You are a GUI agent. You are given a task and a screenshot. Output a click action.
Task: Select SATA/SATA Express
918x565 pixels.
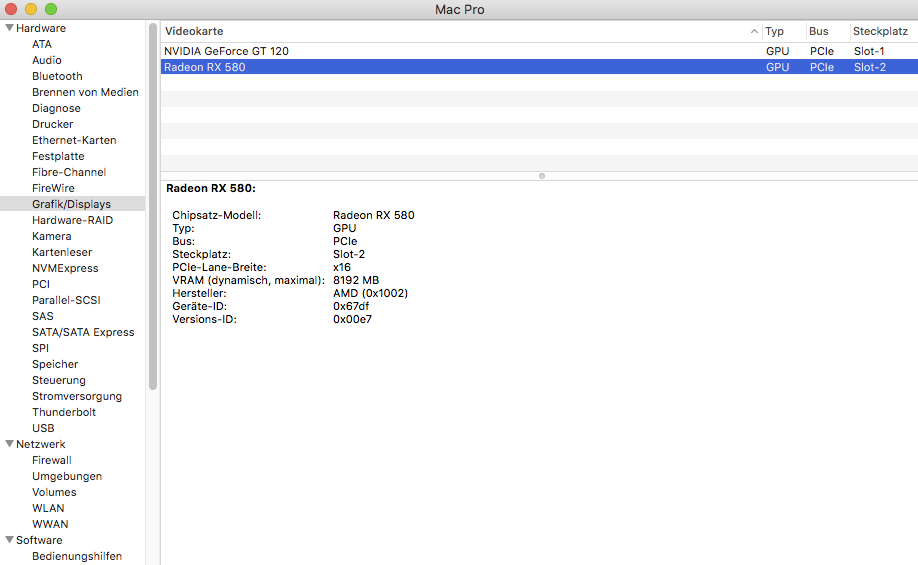(x=83, y=333)
